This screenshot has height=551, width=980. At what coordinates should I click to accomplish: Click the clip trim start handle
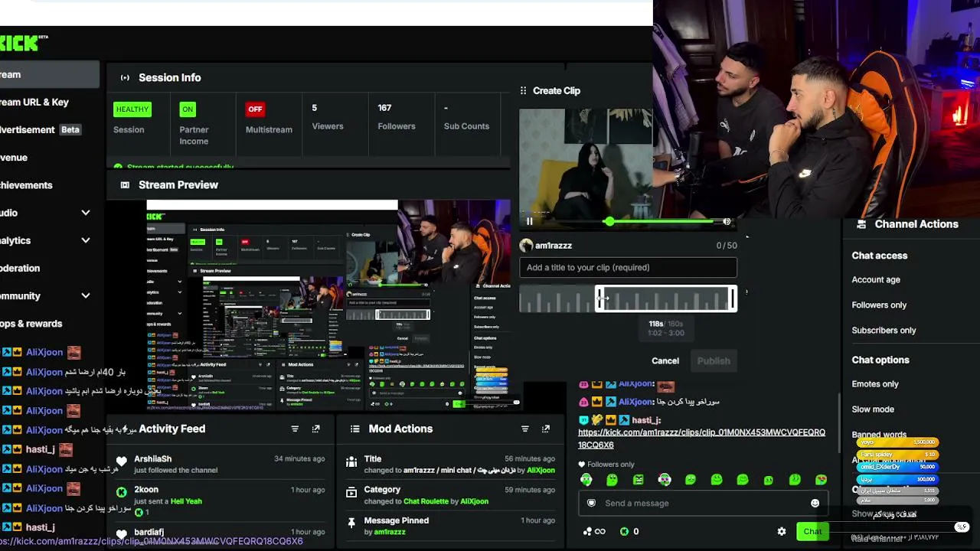(x=599, y=298)
